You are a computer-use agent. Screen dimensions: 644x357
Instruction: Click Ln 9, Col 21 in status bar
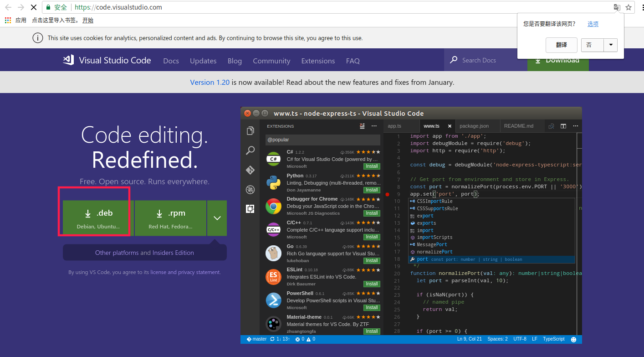[469, 339]
